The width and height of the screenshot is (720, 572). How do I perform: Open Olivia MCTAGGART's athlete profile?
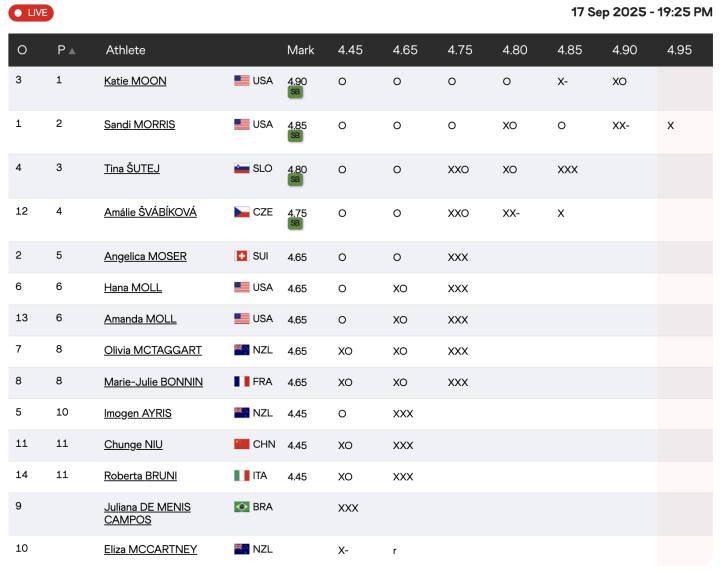pos(152,351)
